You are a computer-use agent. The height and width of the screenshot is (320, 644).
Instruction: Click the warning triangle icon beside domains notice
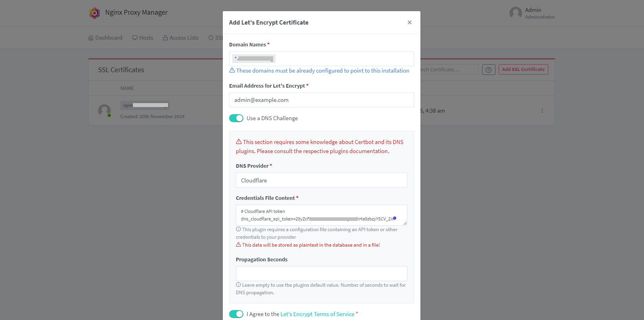pos(232,70)
